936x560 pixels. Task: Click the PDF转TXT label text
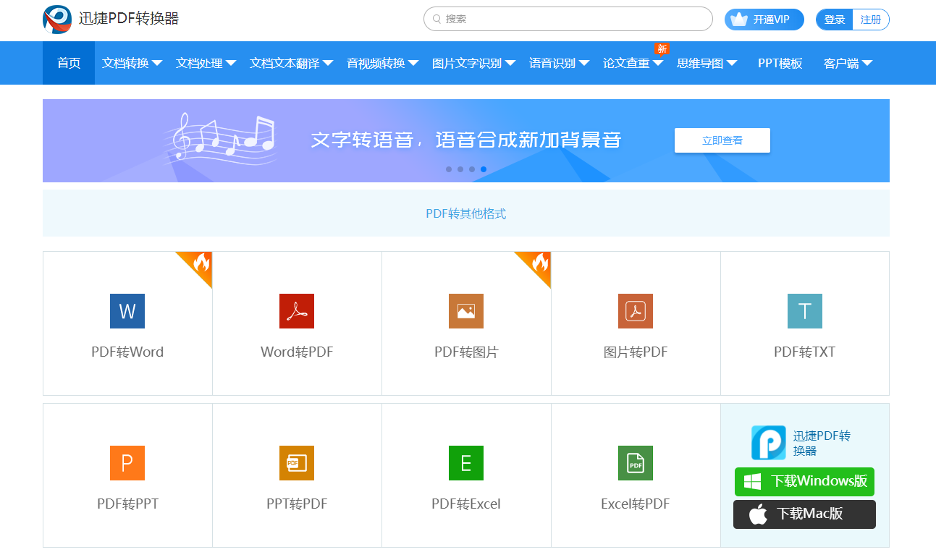pyautogui.click(x=805, y=352)
